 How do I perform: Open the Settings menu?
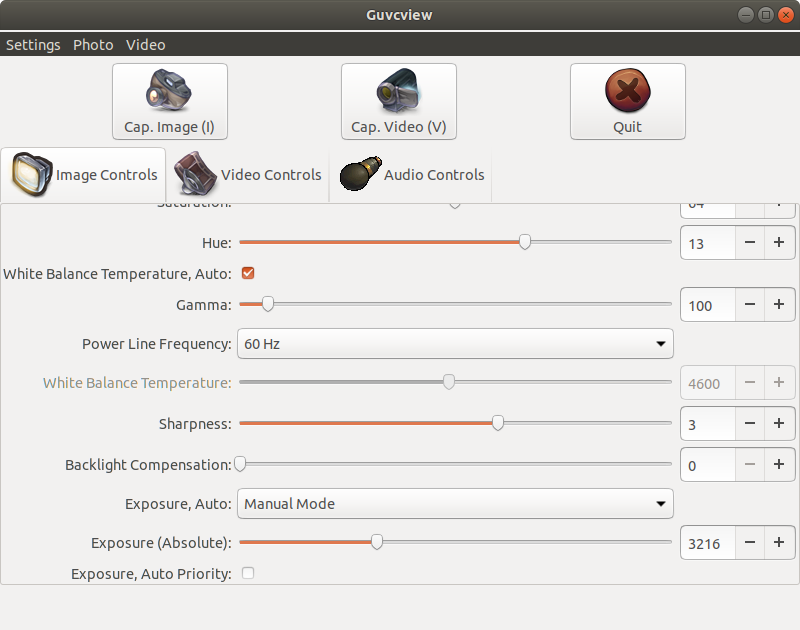33,45
